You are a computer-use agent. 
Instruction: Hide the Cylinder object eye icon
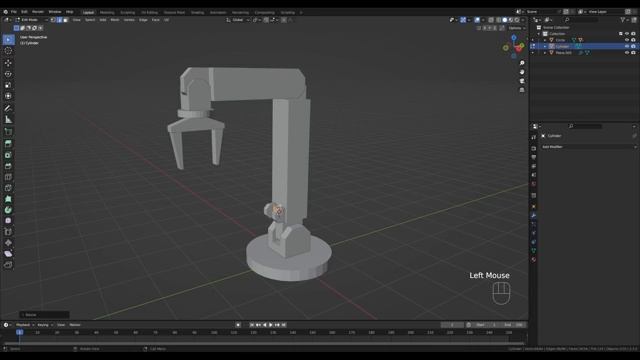(x=627, y=47)
